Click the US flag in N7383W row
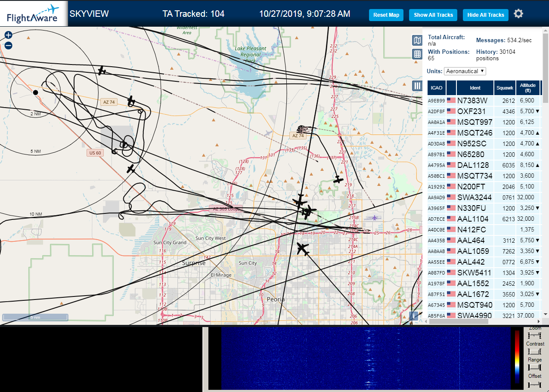 coord(451,100)
